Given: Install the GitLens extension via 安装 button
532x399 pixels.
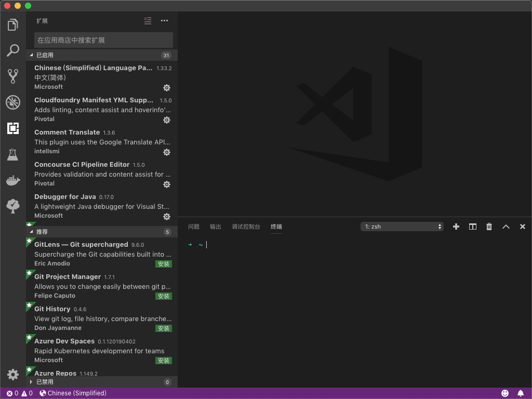Looking at the screenshot, I should [x=163, y=264].
